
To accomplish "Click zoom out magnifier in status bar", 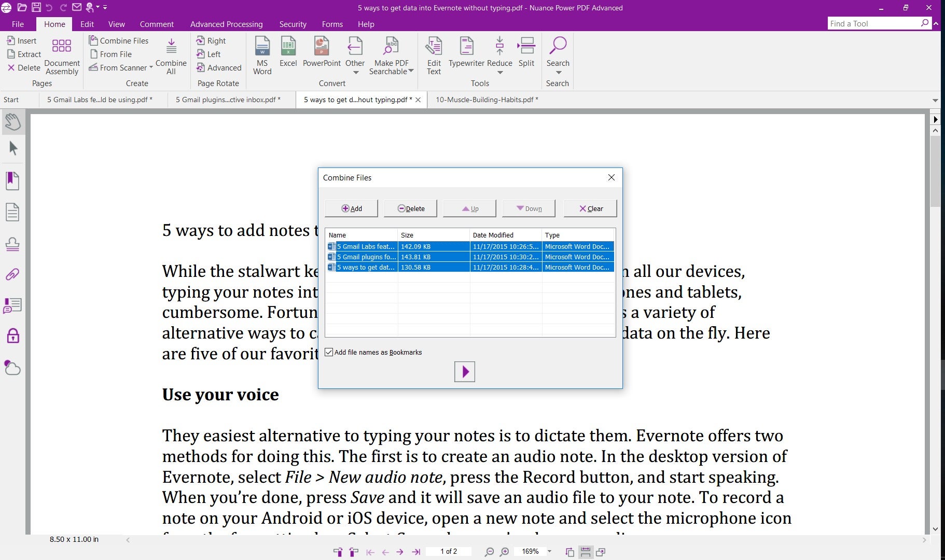I will point(489,552).
